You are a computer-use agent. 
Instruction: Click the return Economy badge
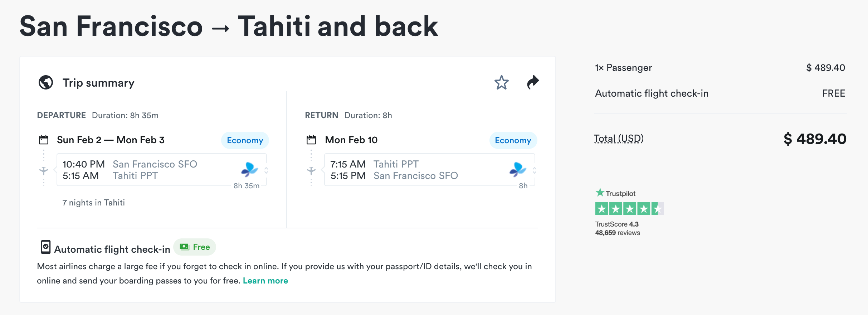pos(513,140)
